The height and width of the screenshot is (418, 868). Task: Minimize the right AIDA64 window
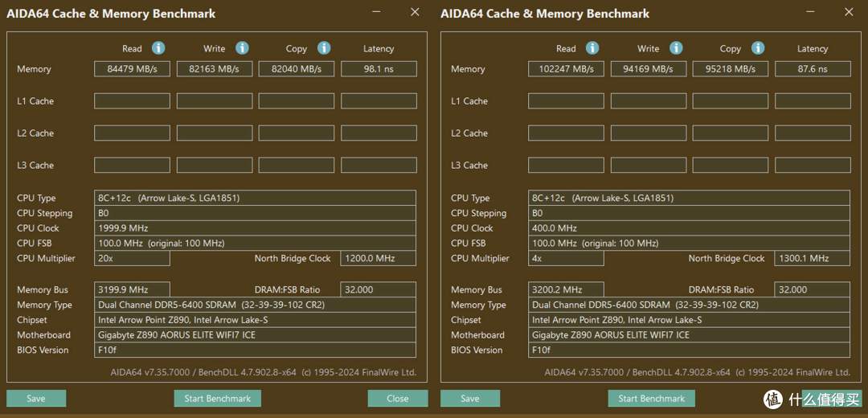810,12
